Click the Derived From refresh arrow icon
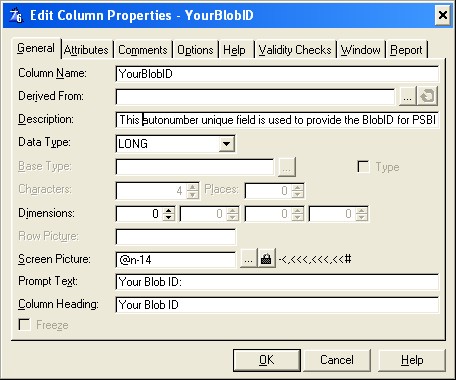This screenshot has height=380, width=456. 428,96
